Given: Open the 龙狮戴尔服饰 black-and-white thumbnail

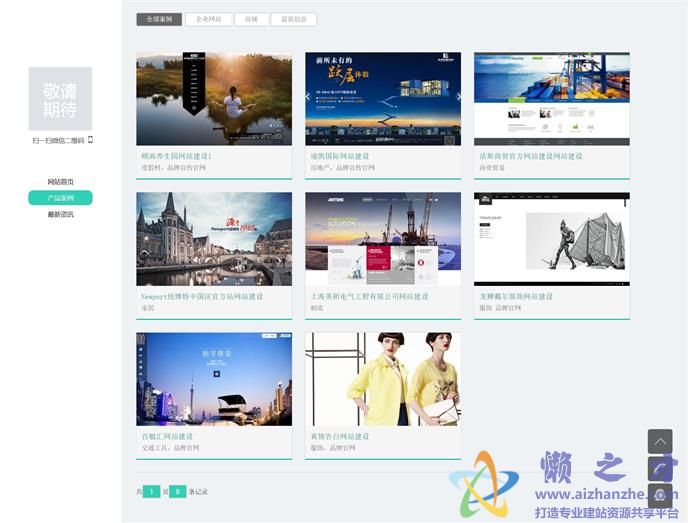Looking at the screenshot, I should click(x=551, y=239).
